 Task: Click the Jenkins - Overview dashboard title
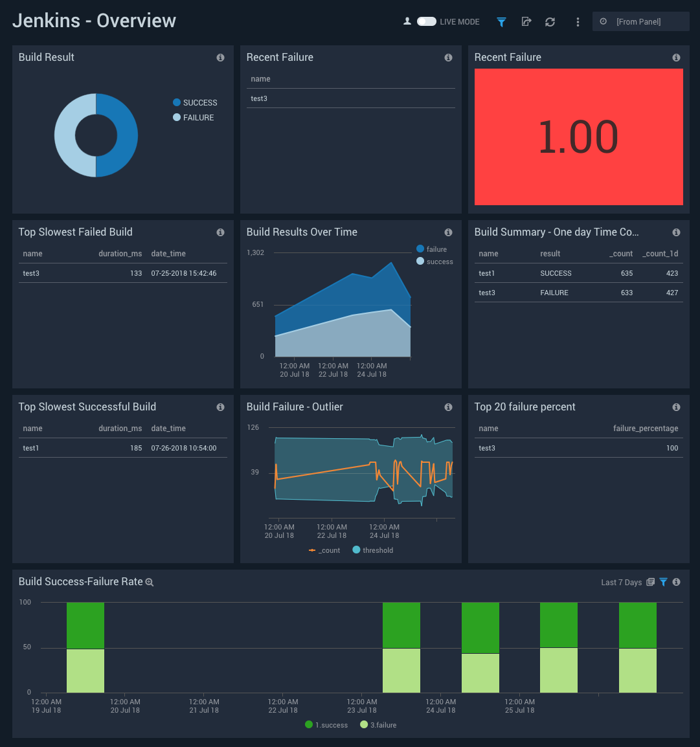[x=95, y=21]
